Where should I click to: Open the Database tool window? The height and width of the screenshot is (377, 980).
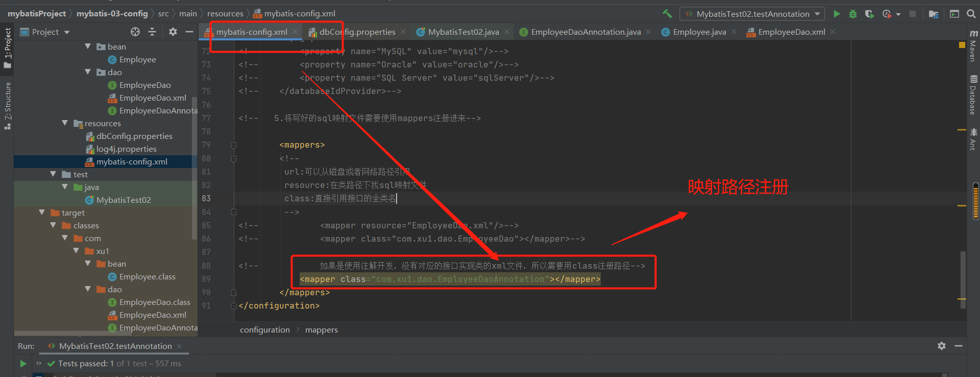coord(973,95)
